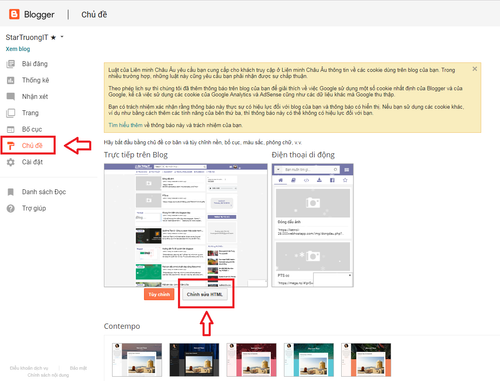Viewport: 500px width, 381px height.
Task: Select the teal Contempo theme variant
Action: (x=309, y=360)
